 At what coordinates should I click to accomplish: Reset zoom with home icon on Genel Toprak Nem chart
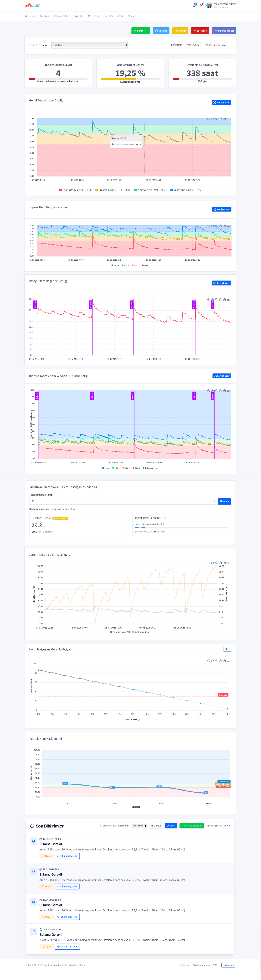coord(224,119)
